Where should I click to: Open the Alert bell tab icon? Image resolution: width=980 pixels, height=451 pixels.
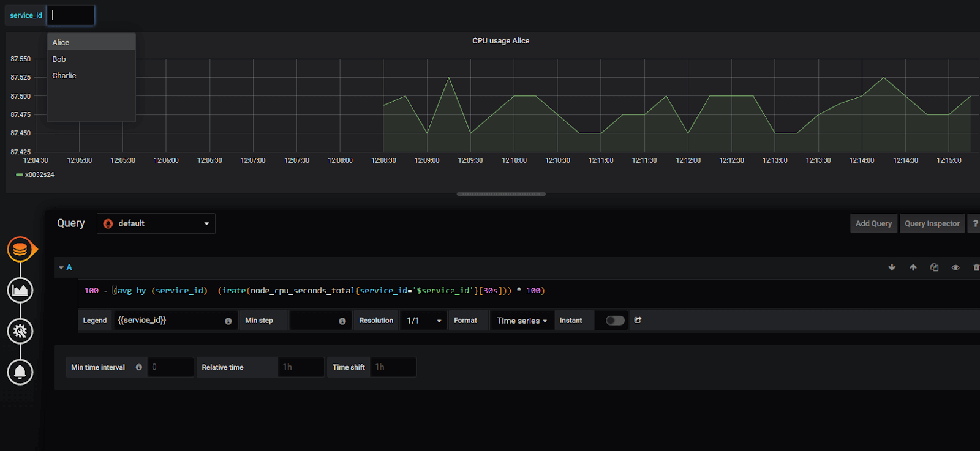pos(20,371)
